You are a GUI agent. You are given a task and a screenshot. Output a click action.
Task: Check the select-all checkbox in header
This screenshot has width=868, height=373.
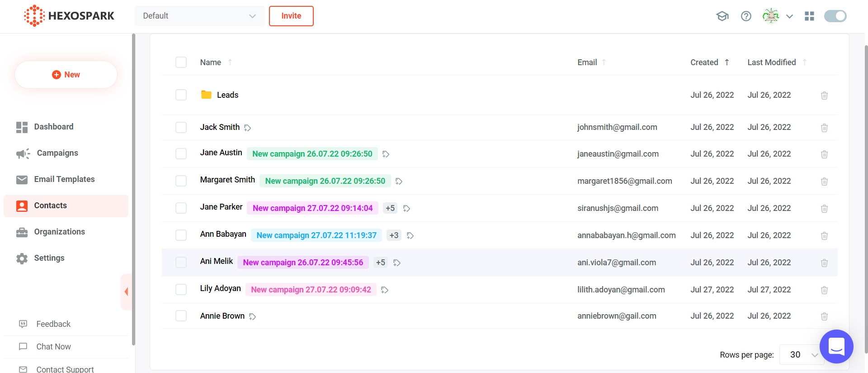(x=181, y=62)
